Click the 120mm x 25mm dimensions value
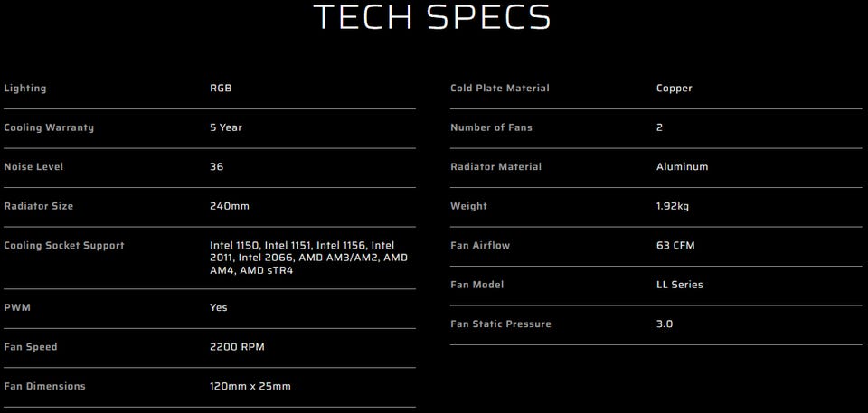The image size is (868, 413). pos(250,386)
